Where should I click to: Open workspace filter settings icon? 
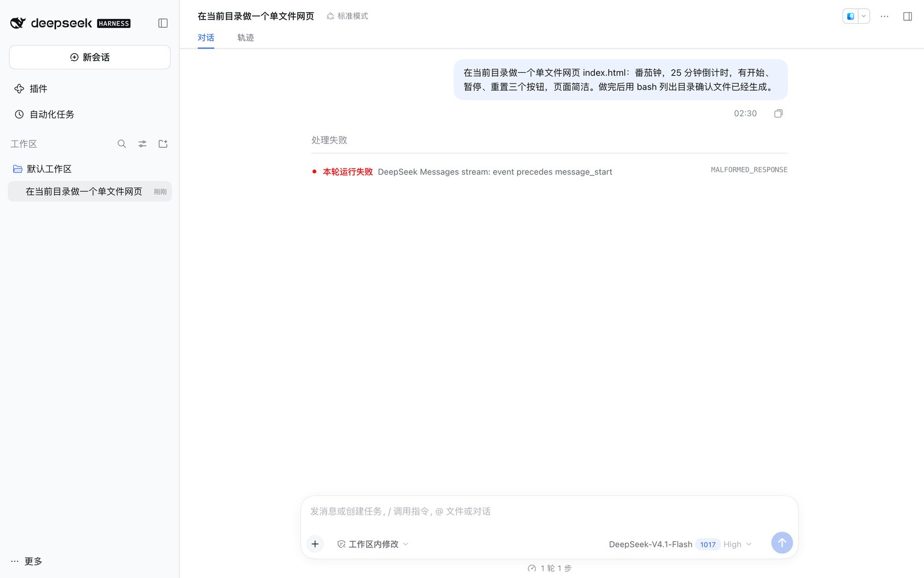tap(142, 144)
